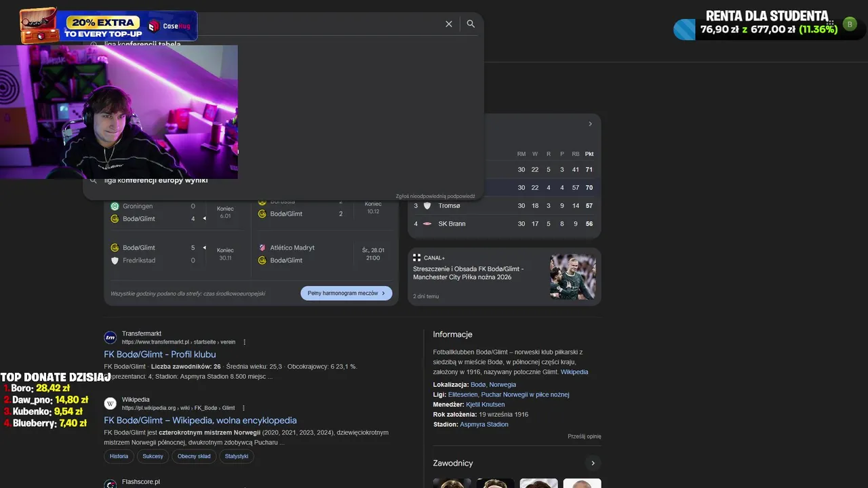Open 'Puchar Norwegii w piłce nożnej' link
This screenshot has width=868, height=488.
tap(525, 394)
